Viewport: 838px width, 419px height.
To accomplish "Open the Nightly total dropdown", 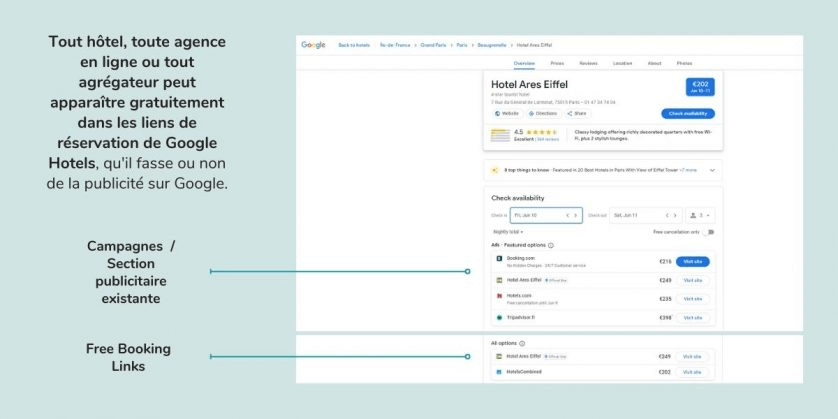I will [x=508, y=232].
